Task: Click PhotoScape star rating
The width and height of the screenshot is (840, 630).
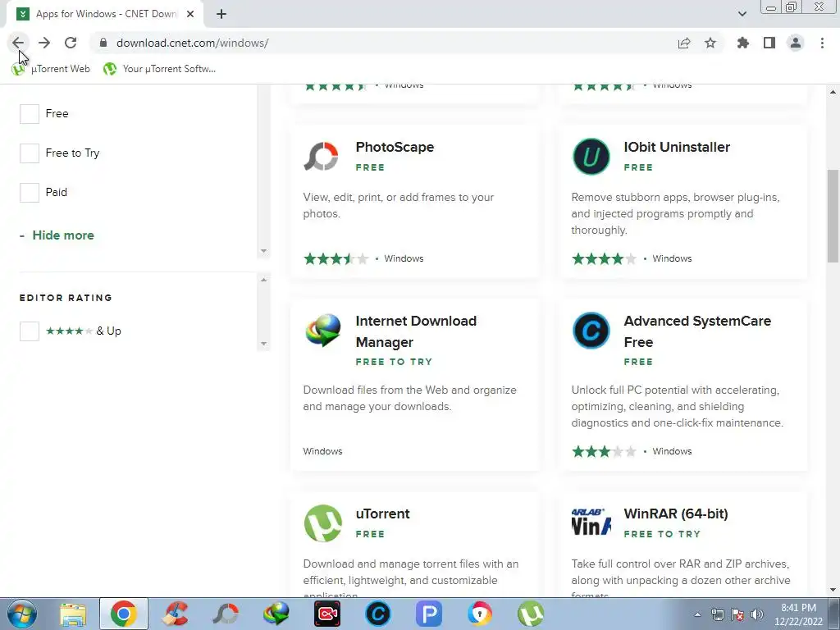Action: [336, 258]
